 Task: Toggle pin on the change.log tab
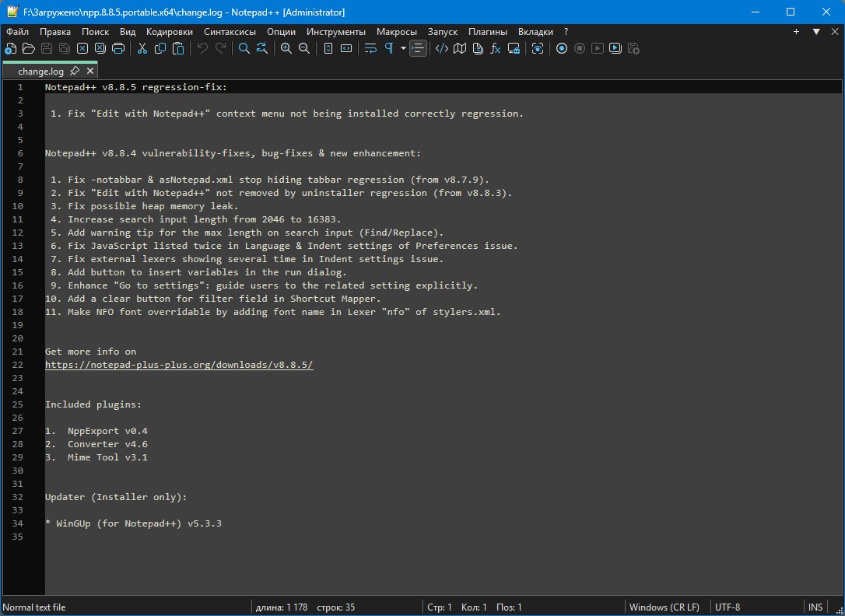pos(75,71)
